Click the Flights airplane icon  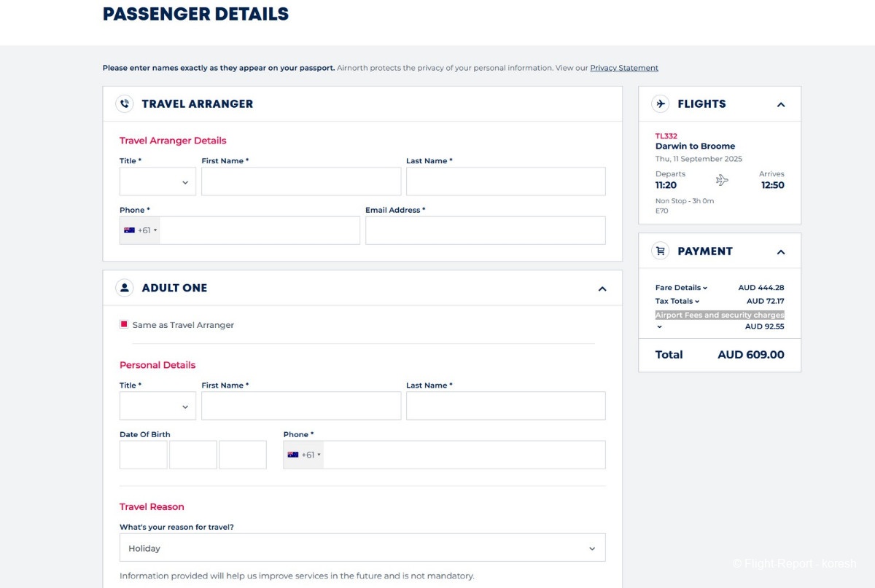tap(661, 103)
